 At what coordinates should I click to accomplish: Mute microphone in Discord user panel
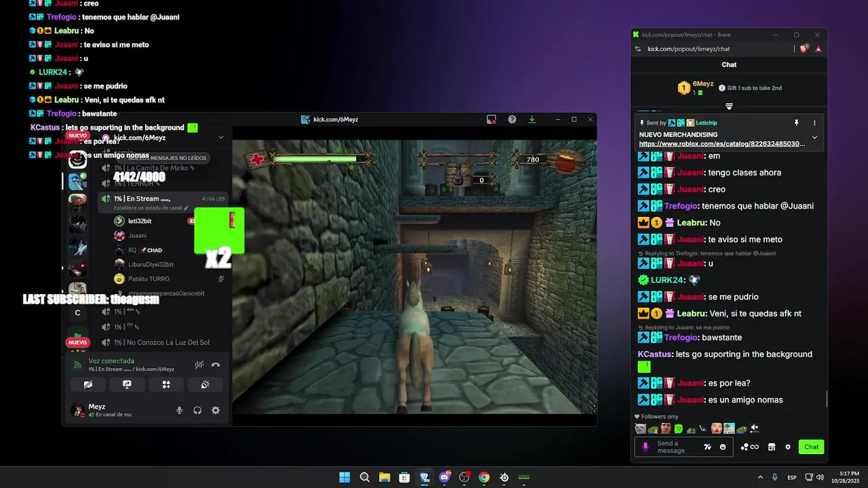point(180,410)
